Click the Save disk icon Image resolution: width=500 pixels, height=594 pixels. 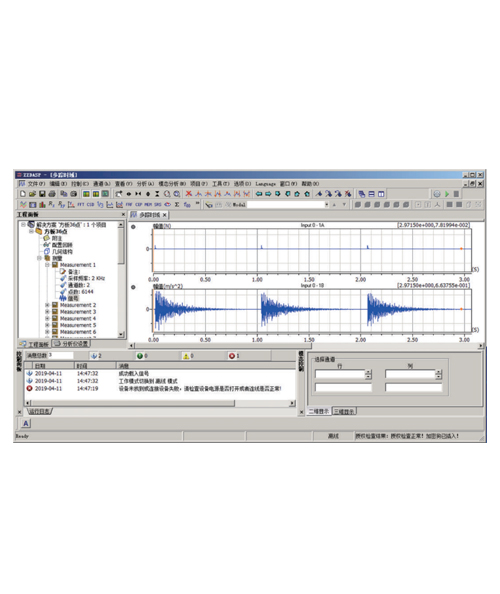42,194
